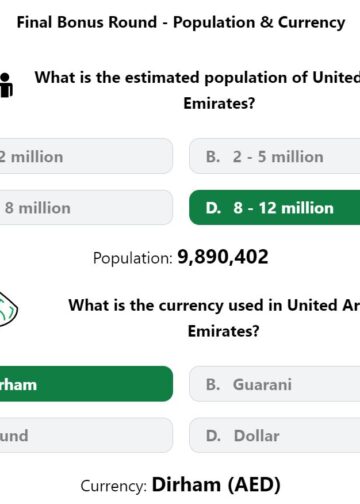Choose the cut-off first answer reading '2 million'
The image size is (360, 504).
(x=86, y=156)
